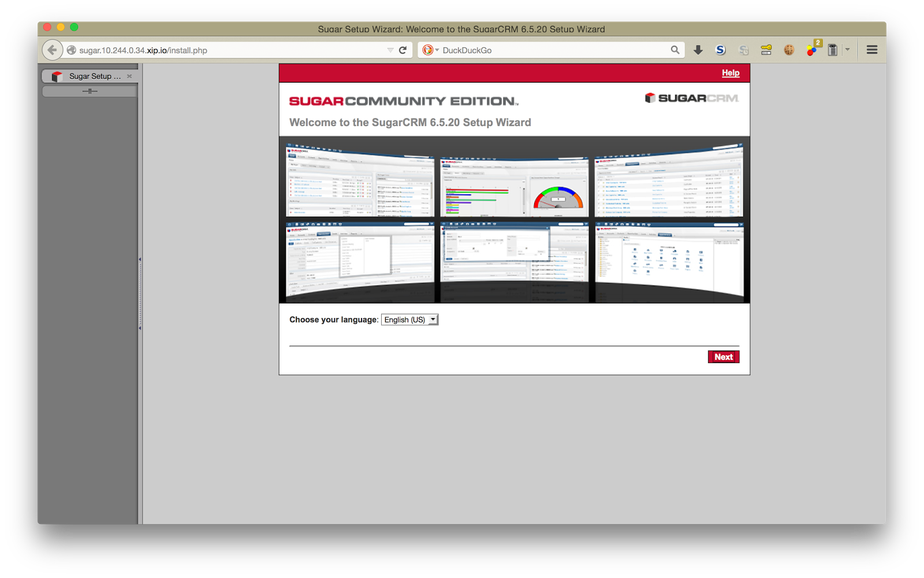Reload the page with the refresh icon

tap(403, 50)
